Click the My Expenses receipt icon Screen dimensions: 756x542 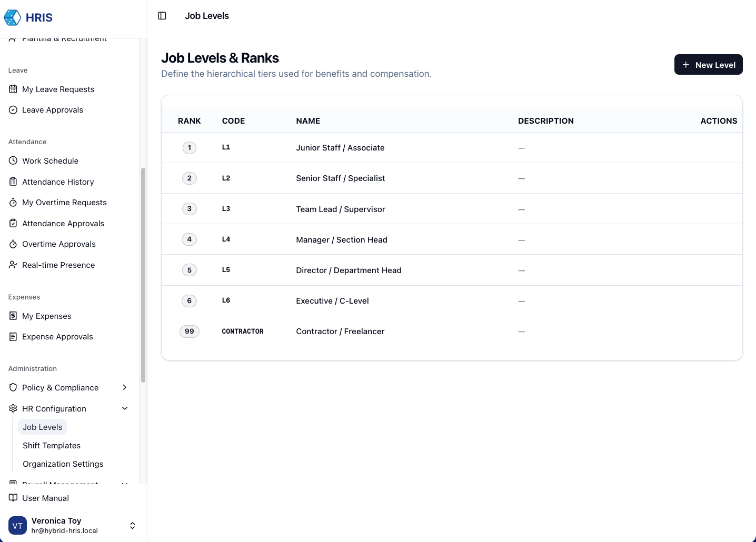(13, 316)
